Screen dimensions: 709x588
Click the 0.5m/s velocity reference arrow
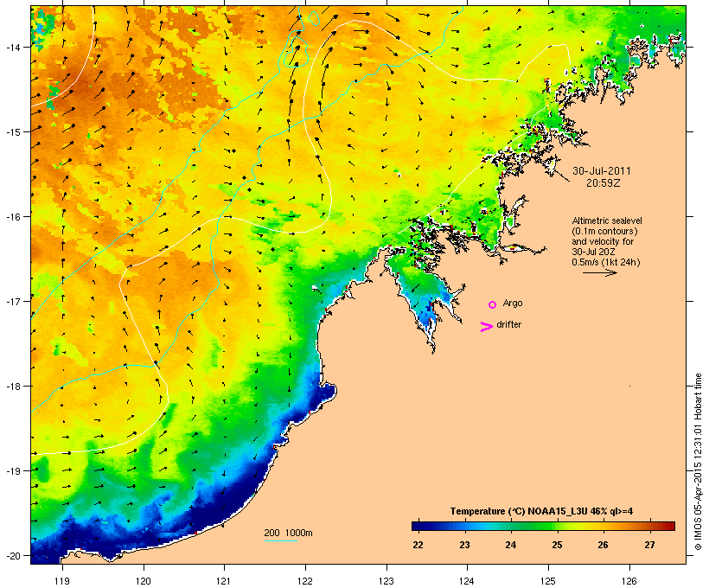(x=599, y=272)
